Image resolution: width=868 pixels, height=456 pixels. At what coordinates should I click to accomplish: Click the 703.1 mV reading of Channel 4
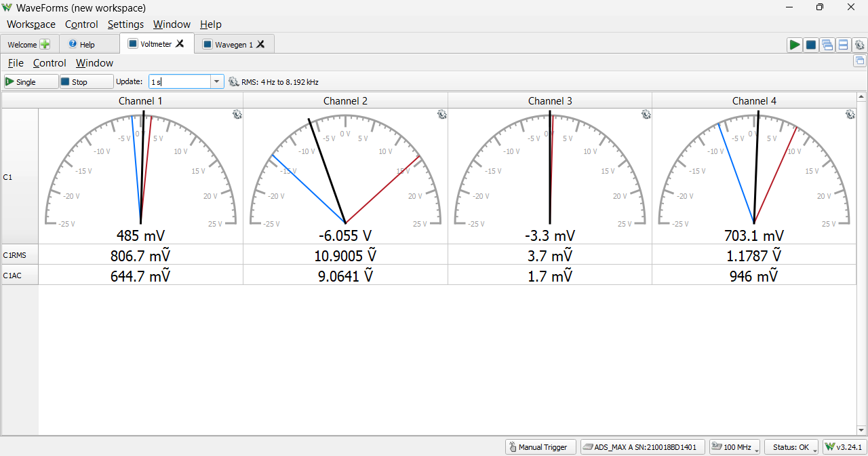(754, 236)
